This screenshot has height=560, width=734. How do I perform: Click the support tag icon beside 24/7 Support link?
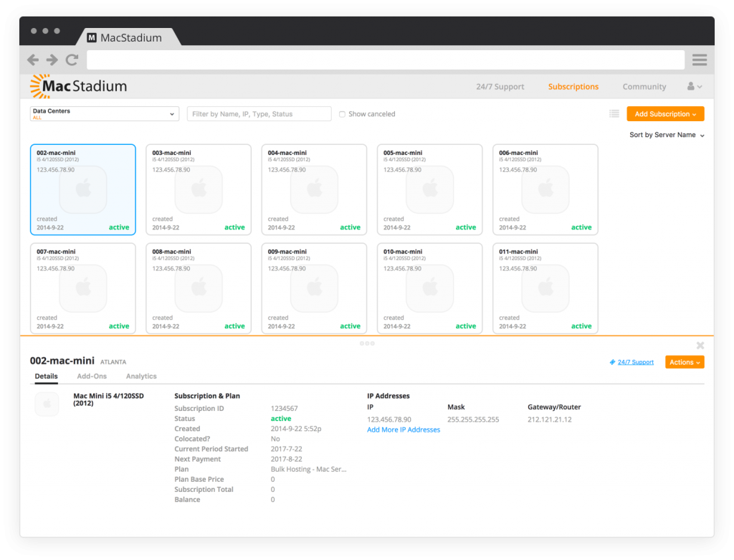612,362
